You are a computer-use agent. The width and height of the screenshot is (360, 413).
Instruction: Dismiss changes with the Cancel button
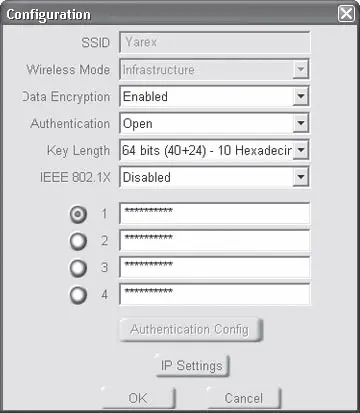coord(244,398)
